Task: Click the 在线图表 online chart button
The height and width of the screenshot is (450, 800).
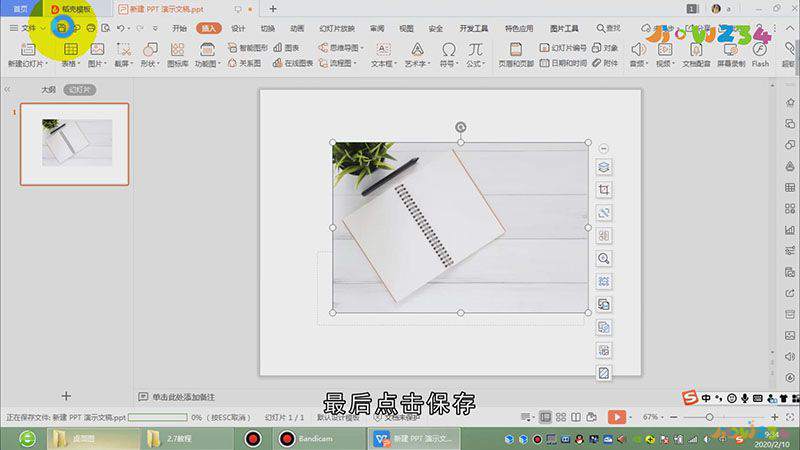Action: 293,63
